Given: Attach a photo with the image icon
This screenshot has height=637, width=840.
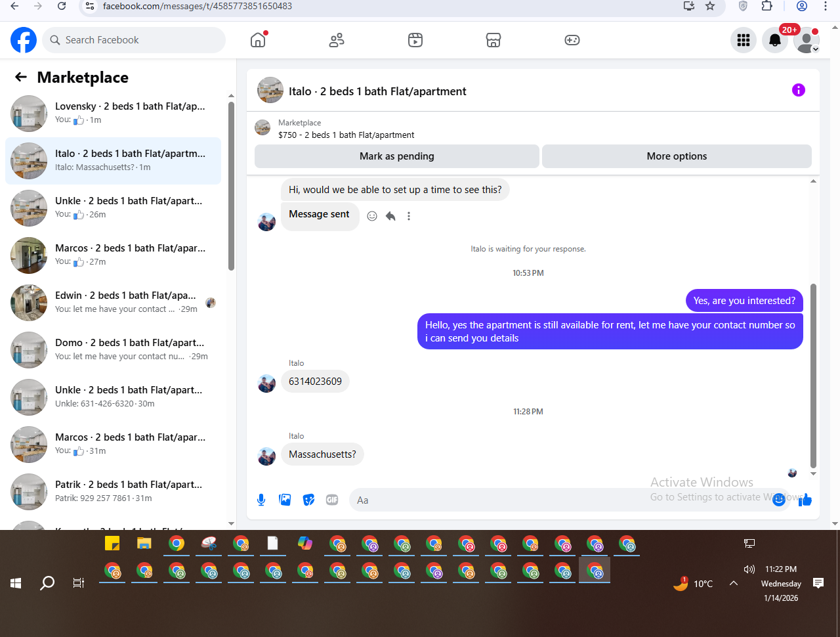Looking at the screenshot, I should (x=285, y=500).
